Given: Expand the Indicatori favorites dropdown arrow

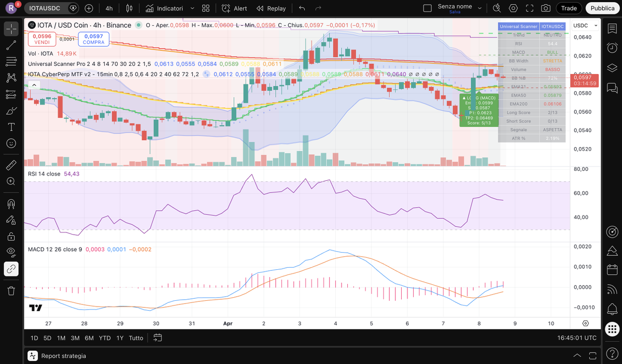Looking at the screenshot, I should click(x=193, y=8).
